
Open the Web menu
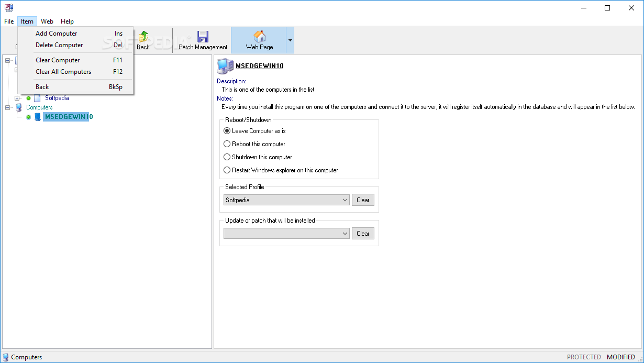tap(47, 21)
